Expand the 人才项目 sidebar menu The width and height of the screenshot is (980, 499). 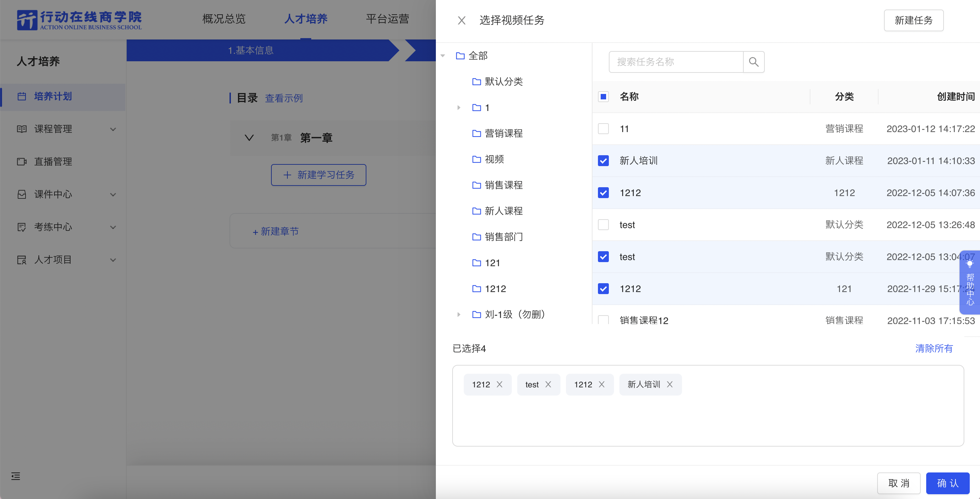113,260
